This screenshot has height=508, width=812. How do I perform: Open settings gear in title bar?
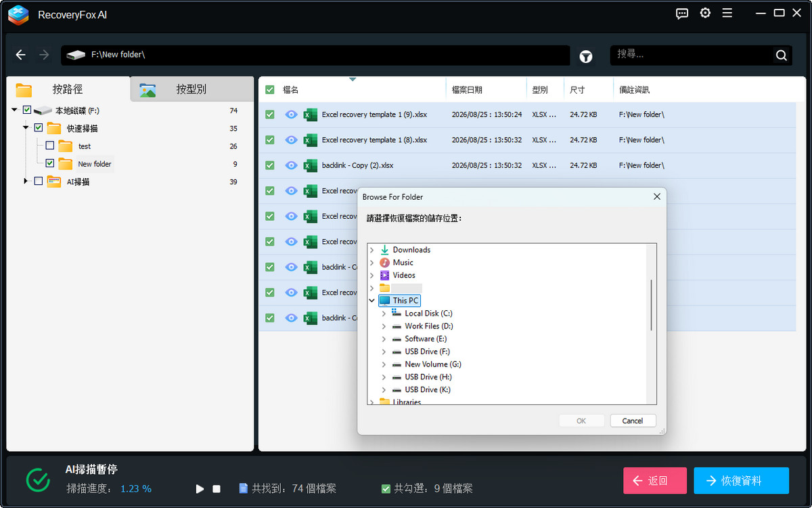pos(705,13)
